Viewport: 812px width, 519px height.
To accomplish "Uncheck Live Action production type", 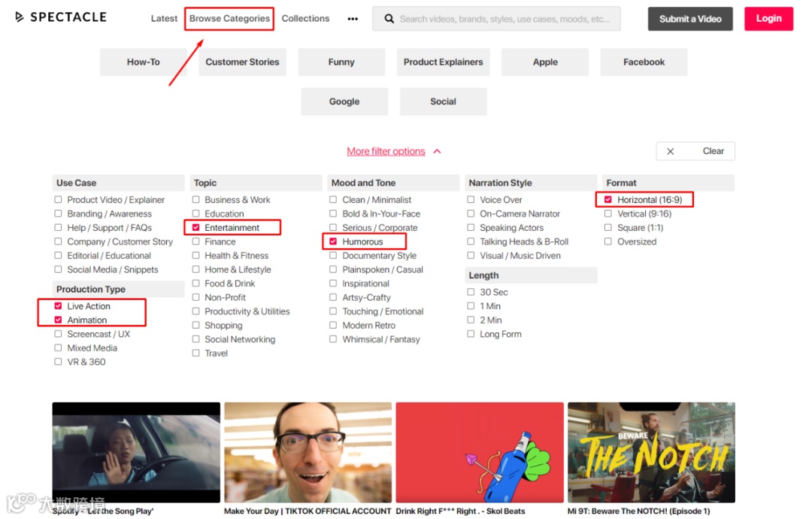I will point(58,306).
